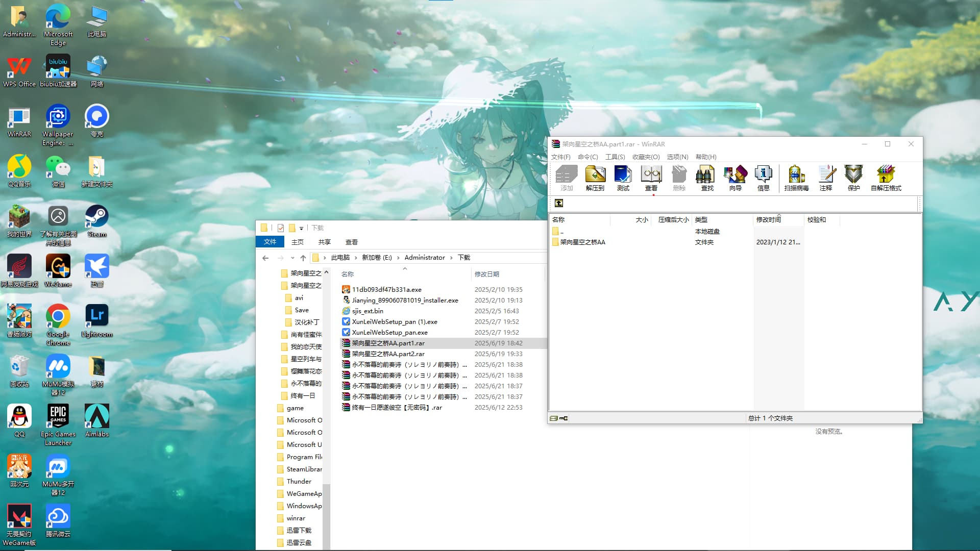Open Lightroom desktop icon
Screen dimensions: 980x551
(96, 321)
